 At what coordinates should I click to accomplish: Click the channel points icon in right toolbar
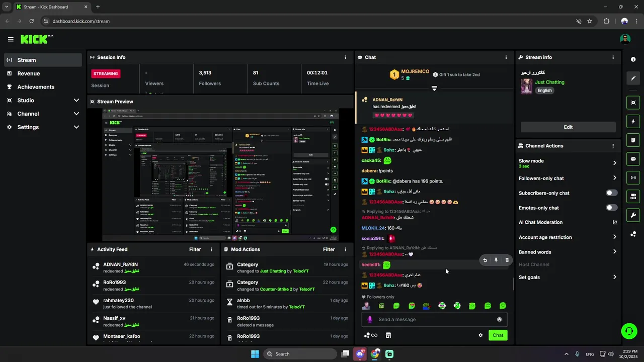coord(633,234)
